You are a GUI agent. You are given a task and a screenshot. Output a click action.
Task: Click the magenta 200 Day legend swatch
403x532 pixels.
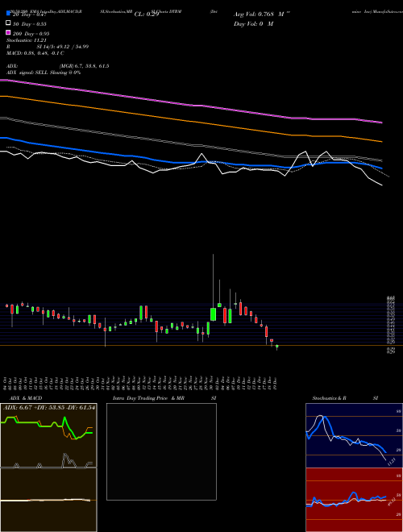9,32
